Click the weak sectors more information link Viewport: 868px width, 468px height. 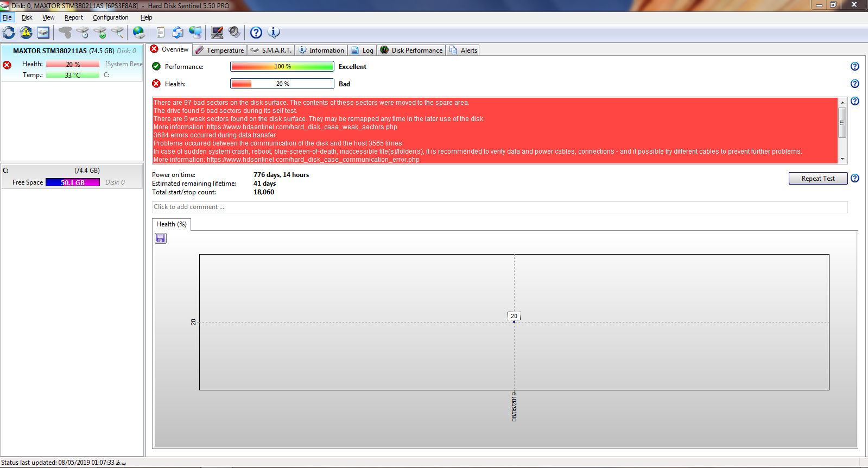click(302, 127)
